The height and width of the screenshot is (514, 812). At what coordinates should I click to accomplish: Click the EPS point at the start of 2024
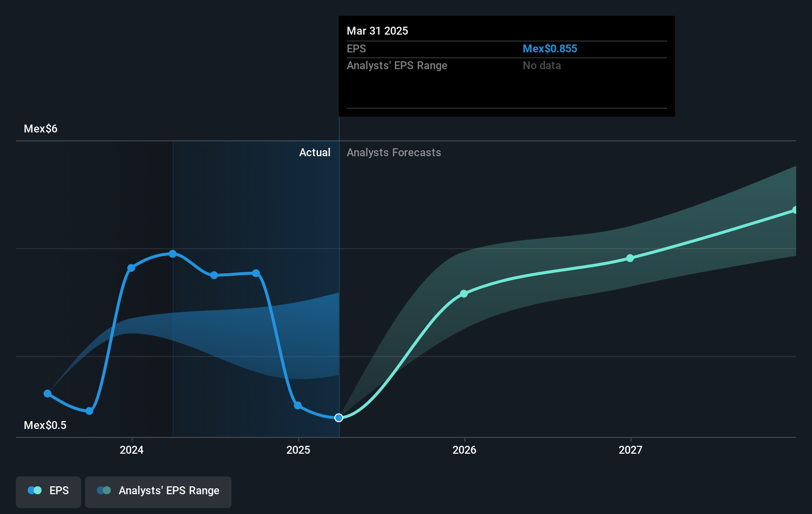(x=131, y=268)
